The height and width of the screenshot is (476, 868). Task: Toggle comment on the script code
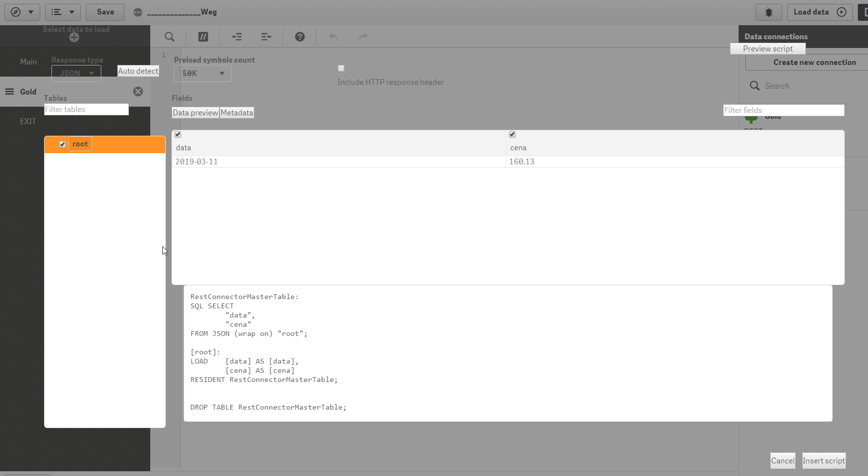[x=203, y=37]
